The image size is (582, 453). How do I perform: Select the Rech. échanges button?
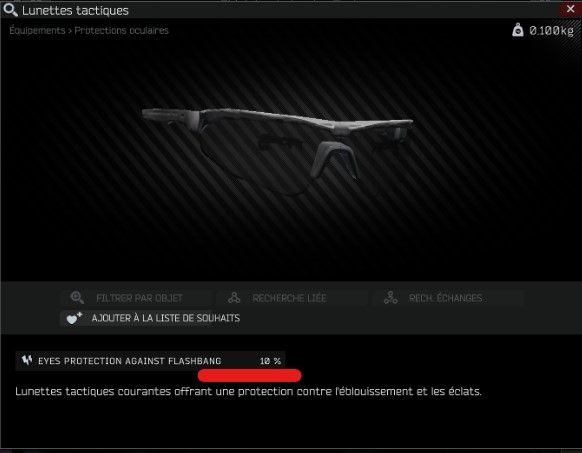(448, 298)
